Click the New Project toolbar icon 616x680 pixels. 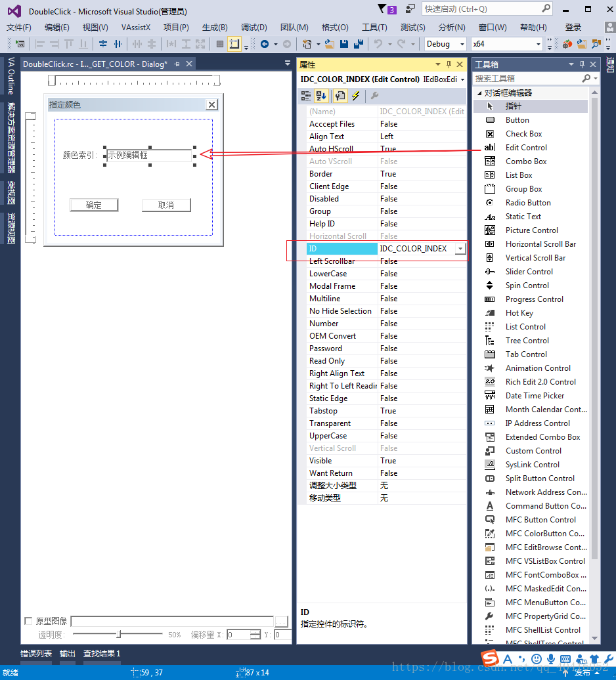click(307, 44)
